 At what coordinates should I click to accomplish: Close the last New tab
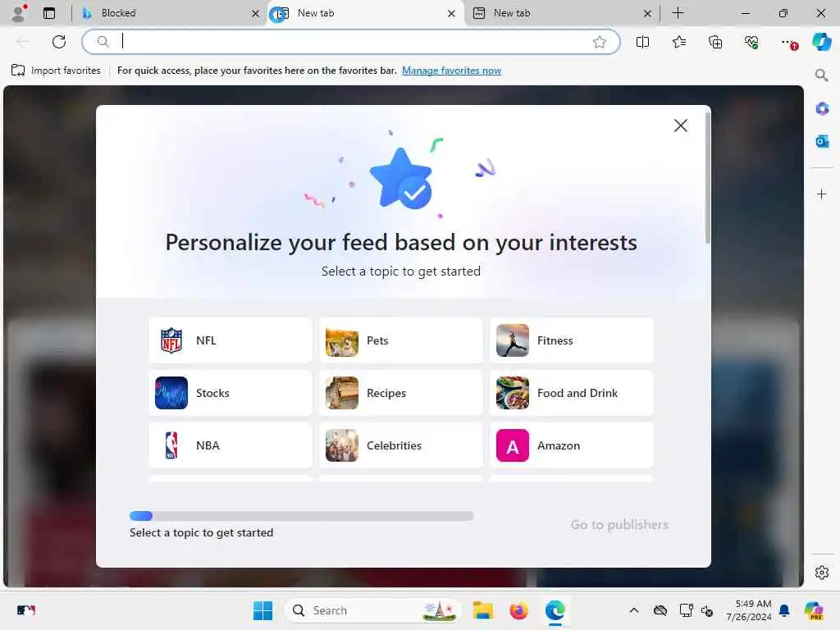coord(647,13)
